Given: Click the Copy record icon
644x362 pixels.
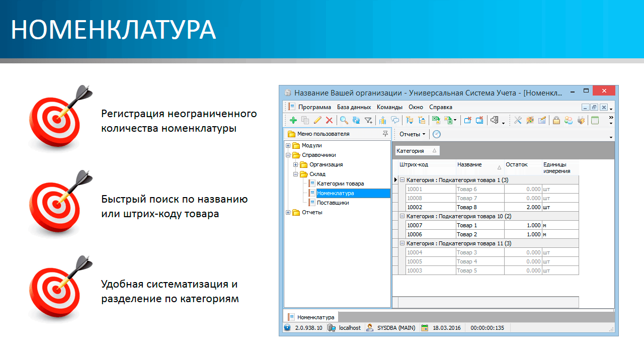Looking at the screenshot, I should [x=305, y=120].
